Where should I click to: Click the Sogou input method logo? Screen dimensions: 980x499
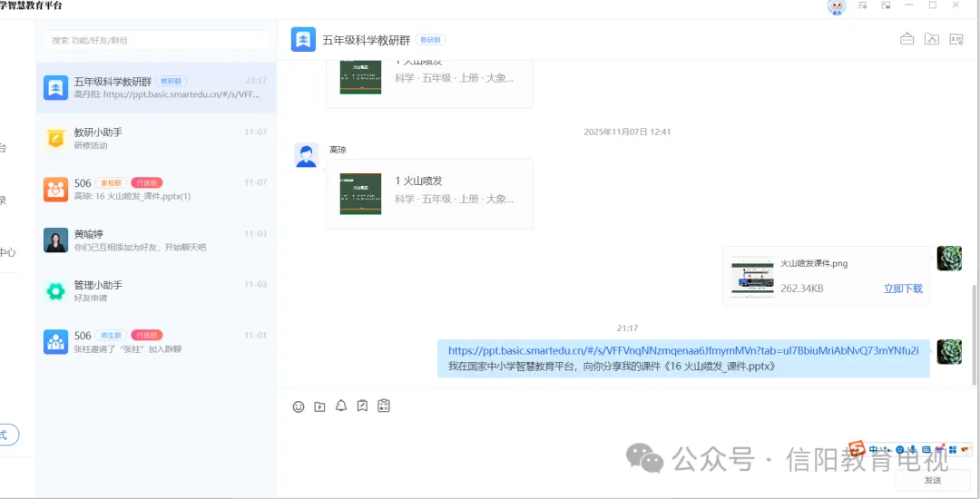click(857, 448)
